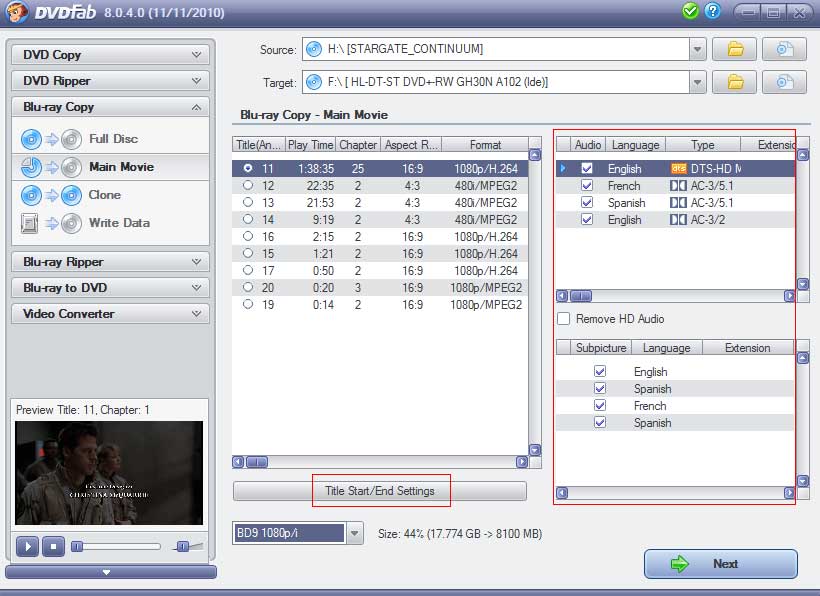Click the DVDFab mascot logo icon

tap(16, 12)
